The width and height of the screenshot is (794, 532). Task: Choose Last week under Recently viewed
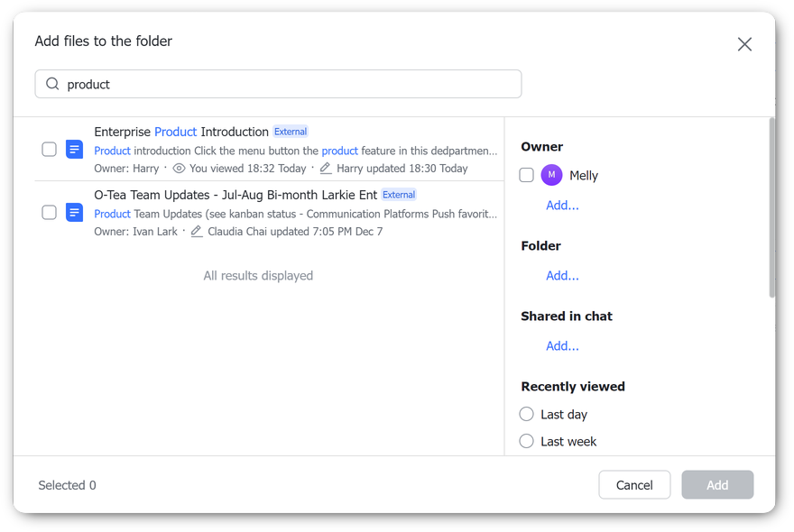coord(527,442)
